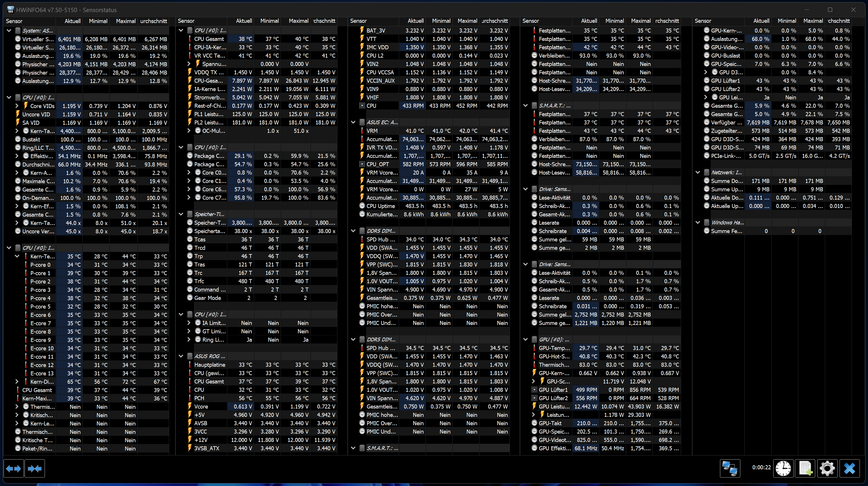Viewport: 868px width, 486px height.
Task: Select the PL1 Leistu... power limit row
Action: 257,114
